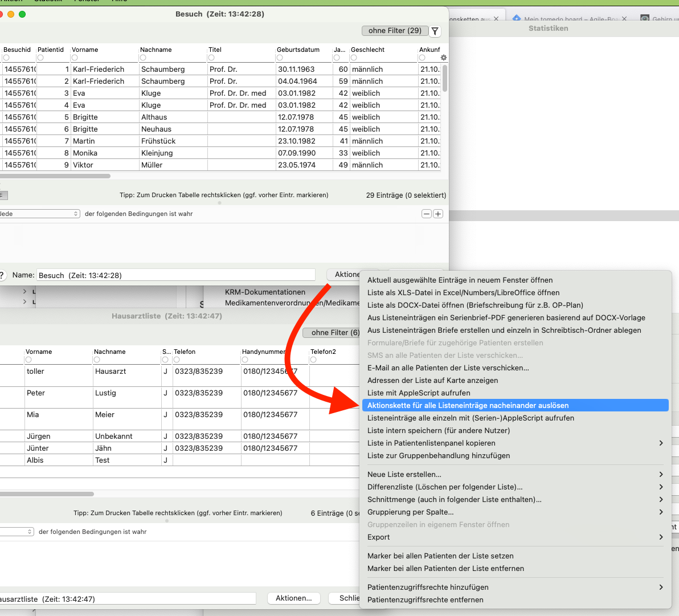Choose 'E-Mail an alle Patienten der Liste verschicken...'

click(x=515, y=368)
